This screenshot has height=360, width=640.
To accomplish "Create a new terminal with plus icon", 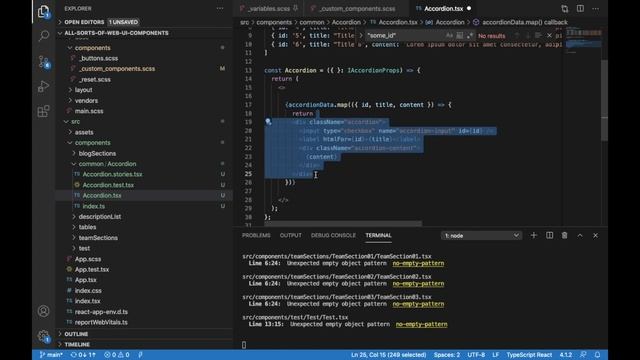I will 533,235.
